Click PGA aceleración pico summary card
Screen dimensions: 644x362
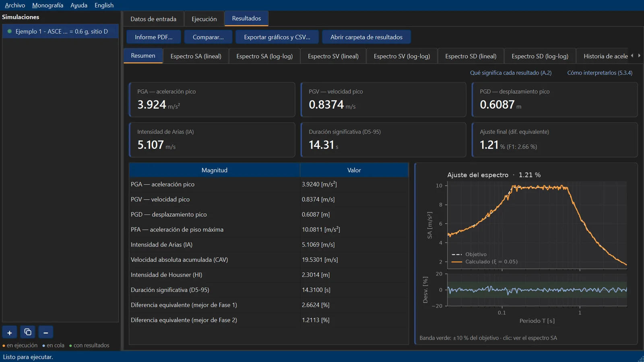coord(212,100)
